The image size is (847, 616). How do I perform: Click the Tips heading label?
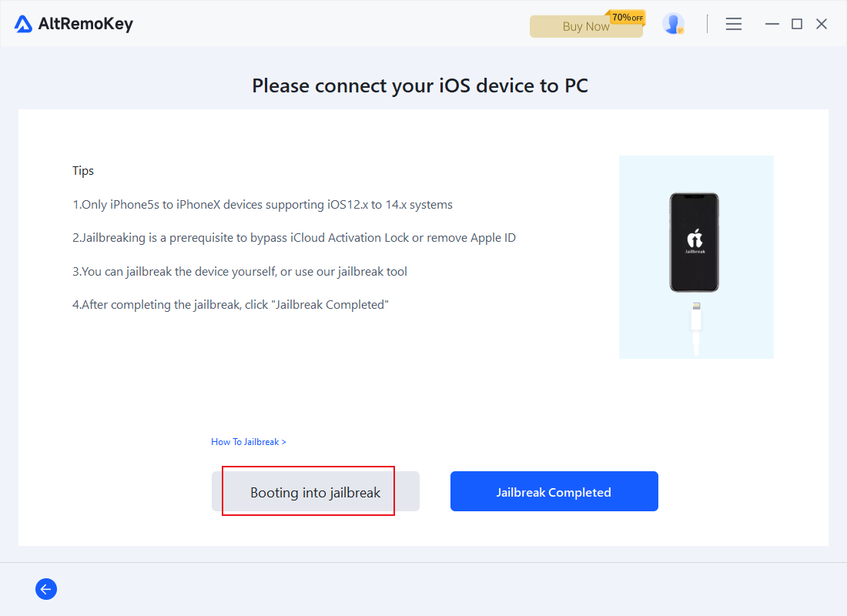(83, 171)
